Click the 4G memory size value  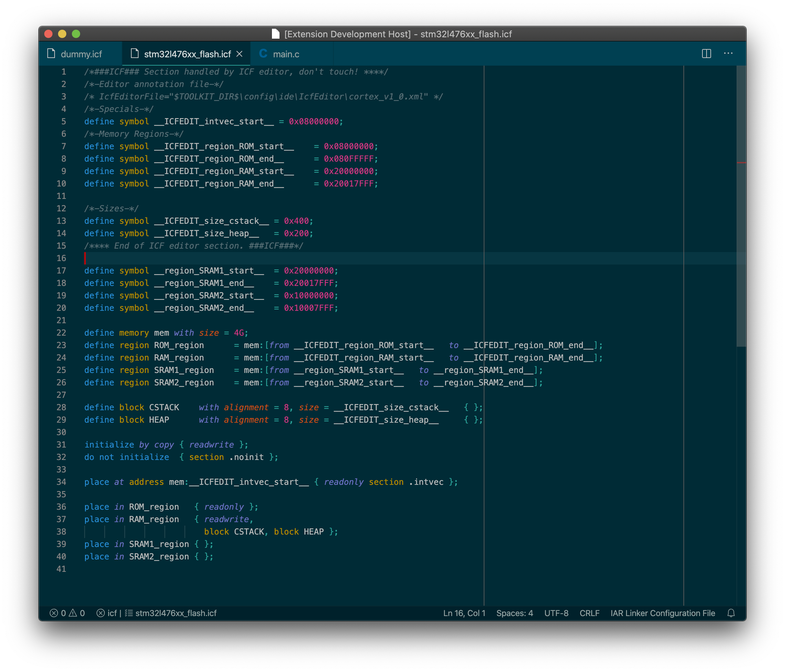click(239, 333)
